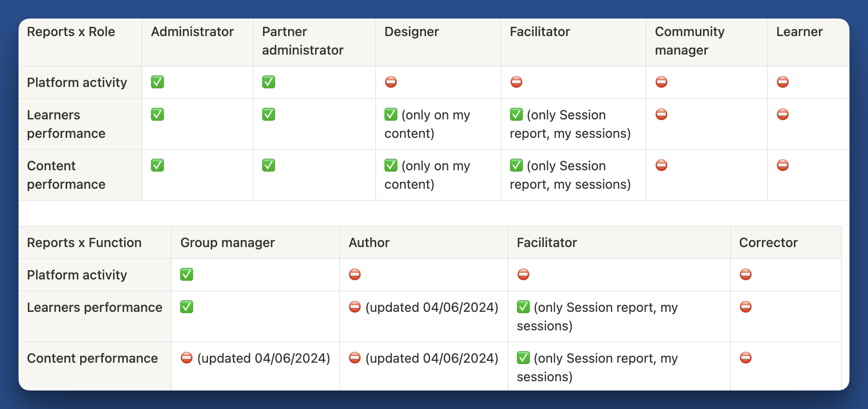Click Group manager's Platform activity checkmark
Viewport: 868px width, 409px height.
(187, 275)
